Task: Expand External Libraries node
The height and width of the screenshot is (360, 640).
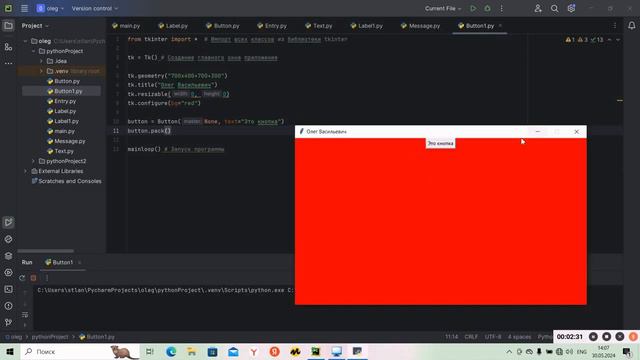Action: (x=26, y=171)
